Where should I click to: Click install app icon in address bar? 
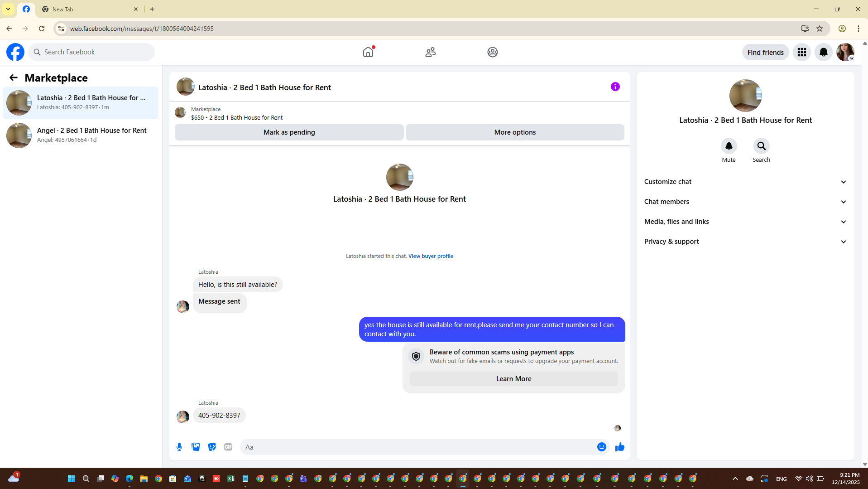coord(805,29)
